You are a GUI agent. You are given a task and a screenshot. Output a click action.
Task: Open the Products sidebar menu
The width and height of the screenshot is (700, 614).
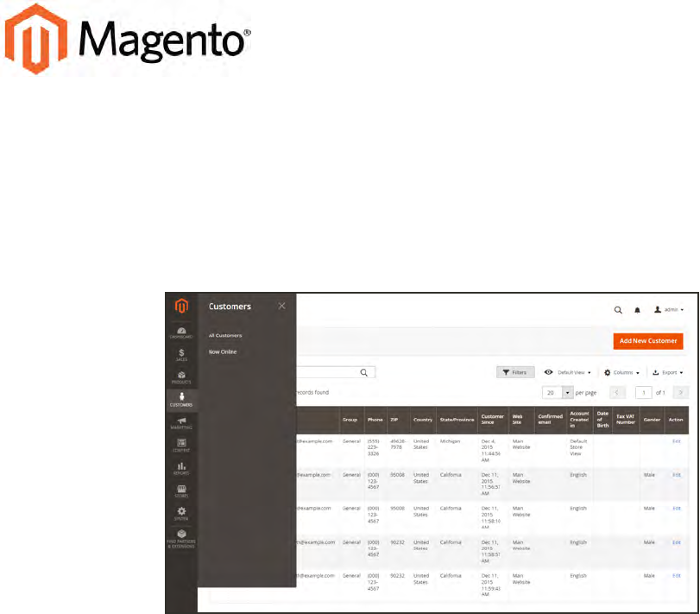click(181, 377)
